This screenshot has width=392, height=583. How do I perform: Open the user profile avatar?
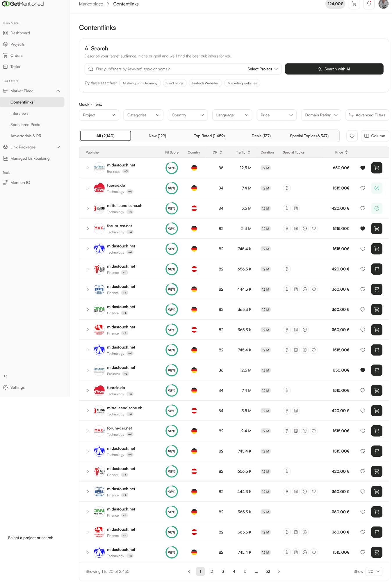(383, 4)
